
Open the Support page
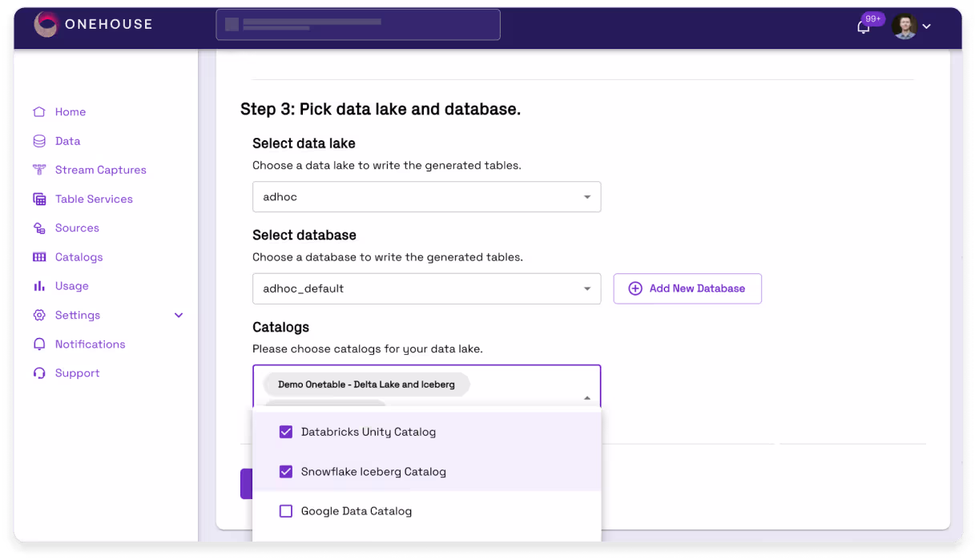click(x=78, y=373)
